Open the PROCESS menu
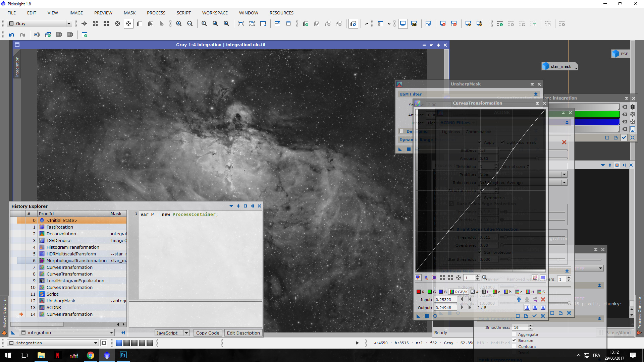 click(156, 13)
